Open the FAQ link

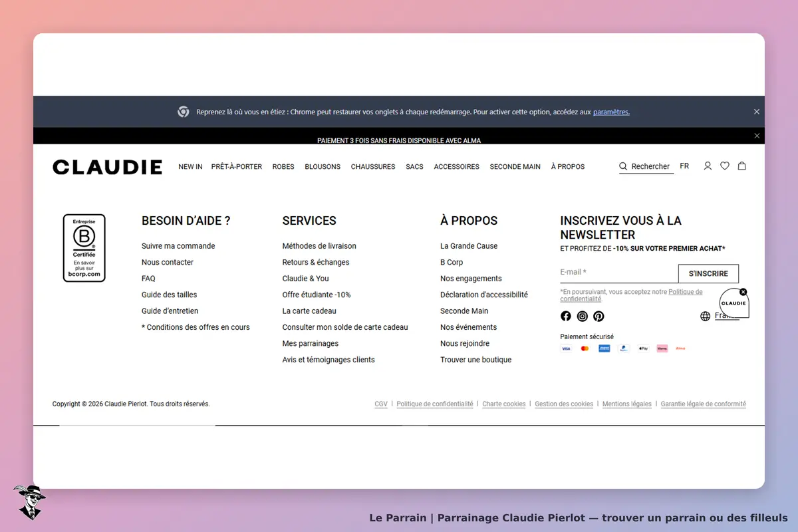[x=148, y=279]
